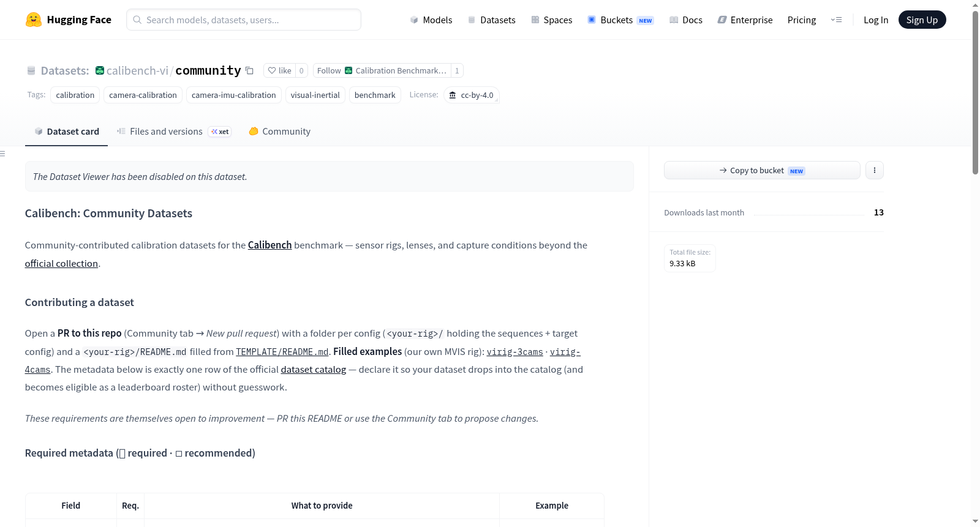
Task: Toggle the table of contents sidebar icon
Action: click(2, 154)
